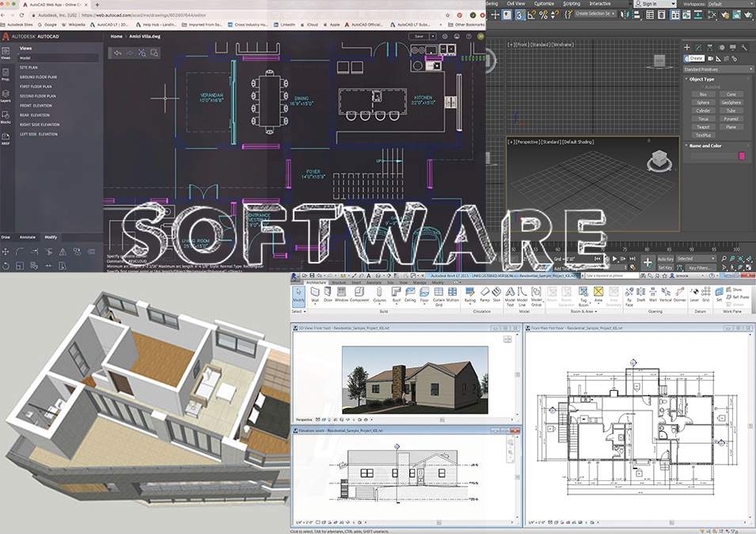The image size is (756, 534).
Task: Open the Standard Primitives dropdown
Action: pos(718,70)
